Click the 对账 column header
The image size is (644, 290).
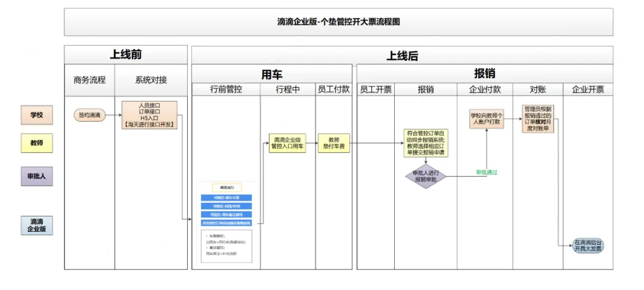click(x=538, y=90)
